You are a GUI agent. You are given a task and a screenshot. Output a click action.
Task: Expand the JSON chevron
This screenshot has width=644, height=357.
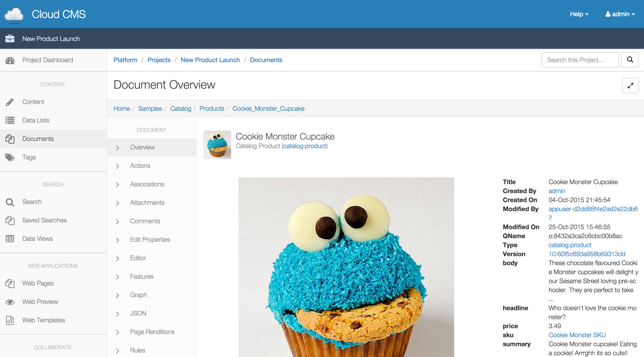[118, 314]
